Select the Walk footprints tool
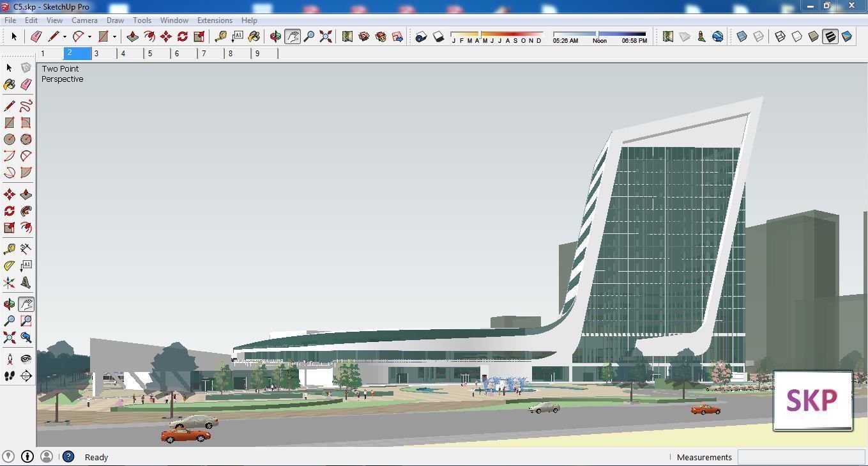Image resolution: width=868 pixels, height=466 pixels. 10,376
